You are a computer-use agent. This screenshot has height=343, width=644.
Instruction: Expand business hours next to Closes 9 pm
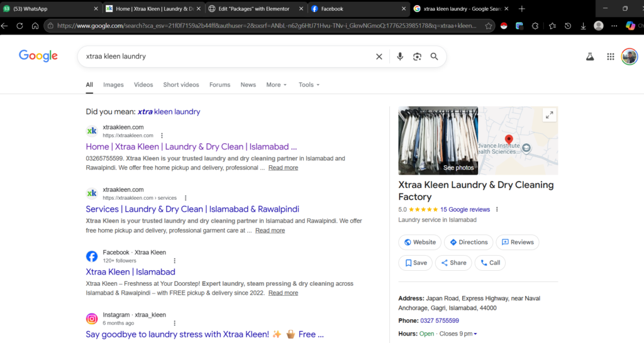point(475,334)
